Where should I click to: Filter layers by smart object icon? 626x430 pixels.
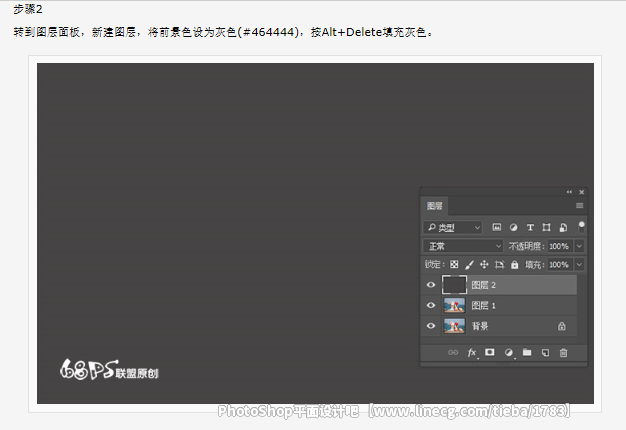pos(563,228)
